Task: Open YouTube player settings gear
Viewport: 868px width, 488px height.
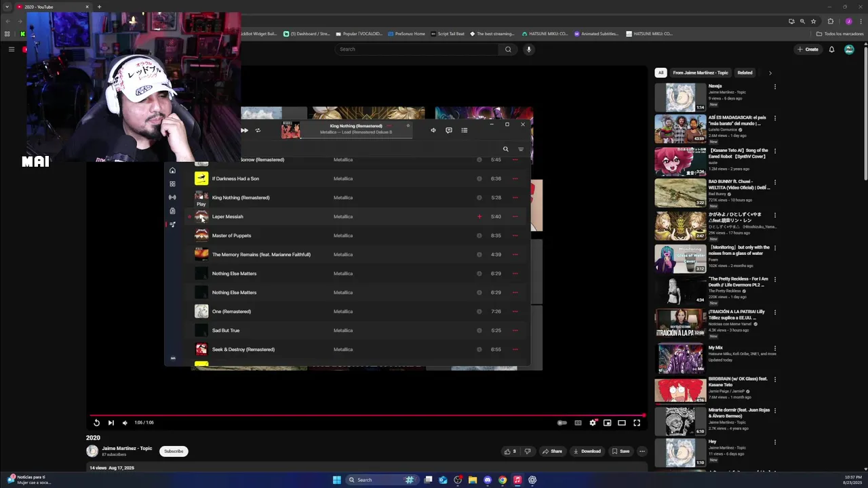Action: tap(593, 422)
